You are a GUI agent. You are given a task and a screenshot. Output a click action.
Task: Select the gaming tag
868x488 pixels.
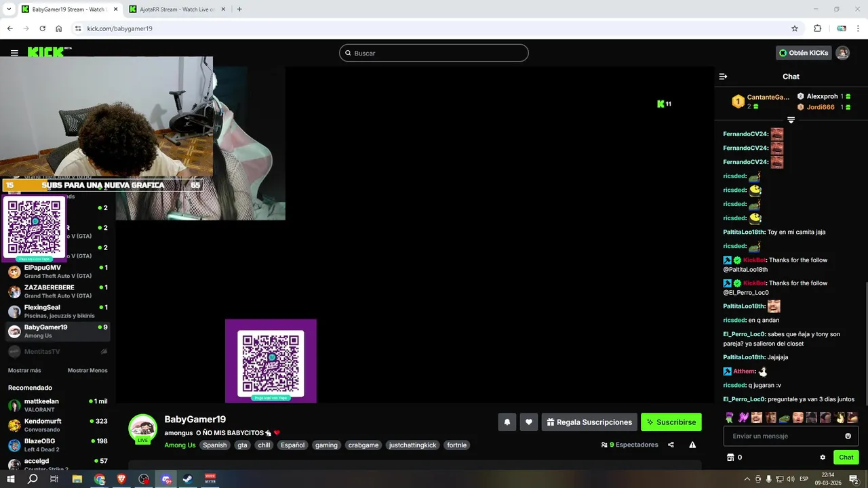click(x=326, y=445)
